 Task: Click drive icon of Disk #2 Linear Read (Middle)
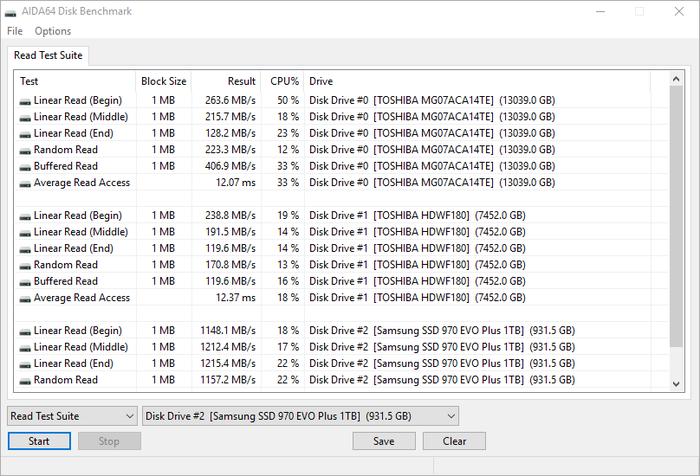[x=25, y=349]
